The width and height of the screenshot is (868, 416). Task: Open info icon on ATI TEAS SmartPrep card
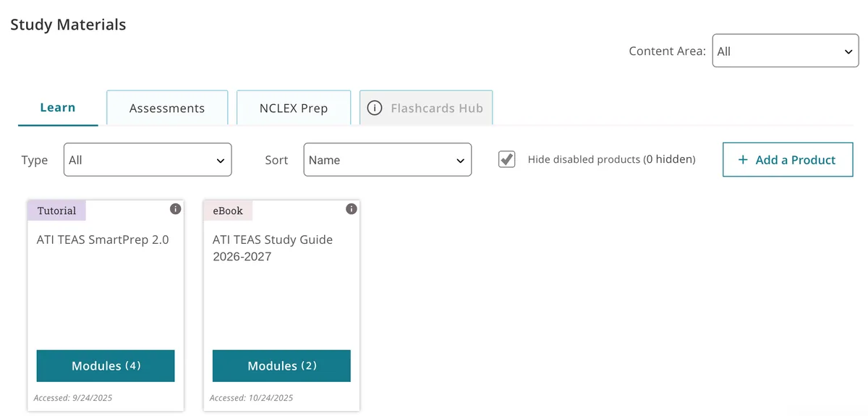[175, 209]
